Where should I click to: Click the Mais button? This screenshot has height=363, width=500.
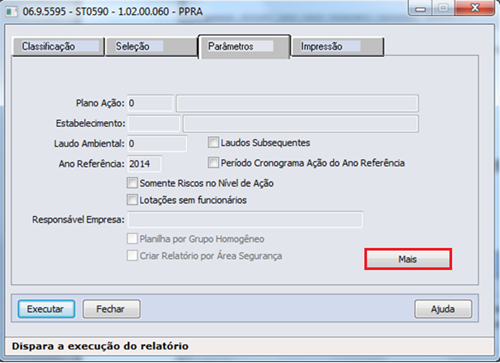(408, 259)
